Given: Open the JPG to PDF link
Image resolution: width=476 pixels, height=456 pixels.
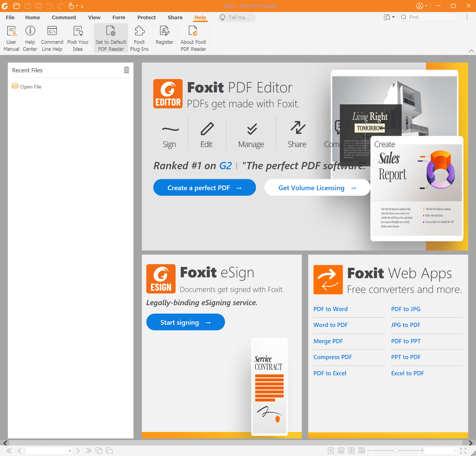Looking at the screenshot, I should pos(406,325).
